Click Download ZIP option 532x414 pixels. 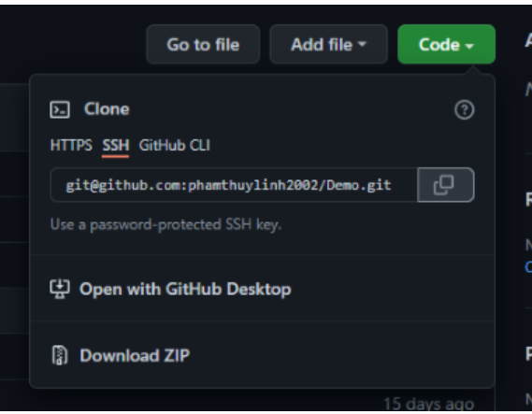coord(135,355)
